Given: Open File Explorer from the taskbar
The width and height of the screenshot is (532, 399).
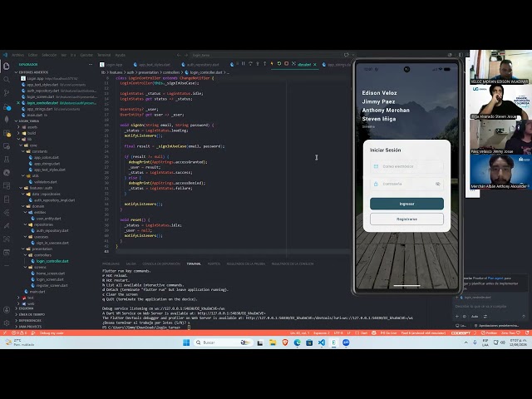Looking at the screenshot, I should (x=273, y=342).
